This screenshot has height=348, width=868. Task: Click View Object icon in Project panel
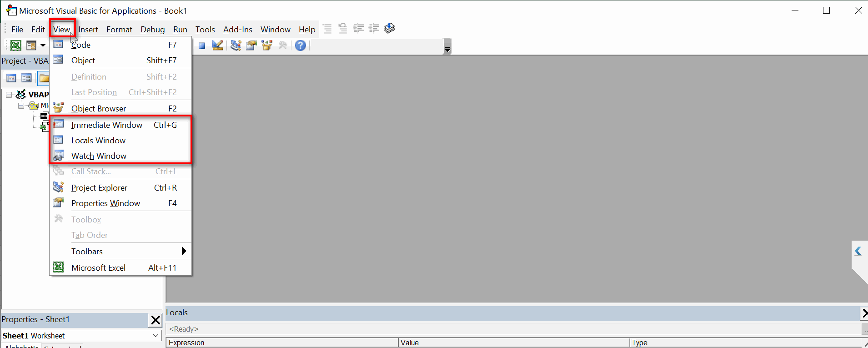point(27,78)
